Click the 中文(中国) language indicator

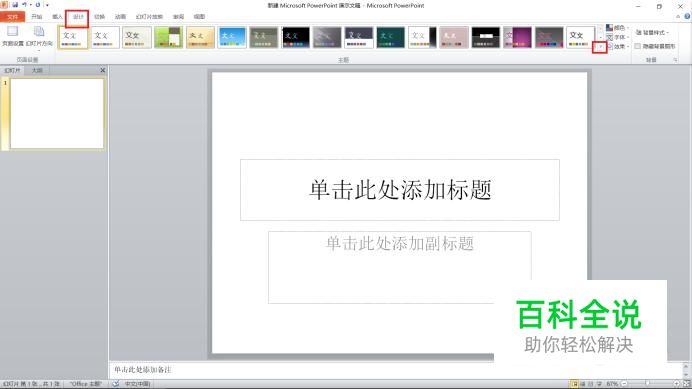click(137, 384)
